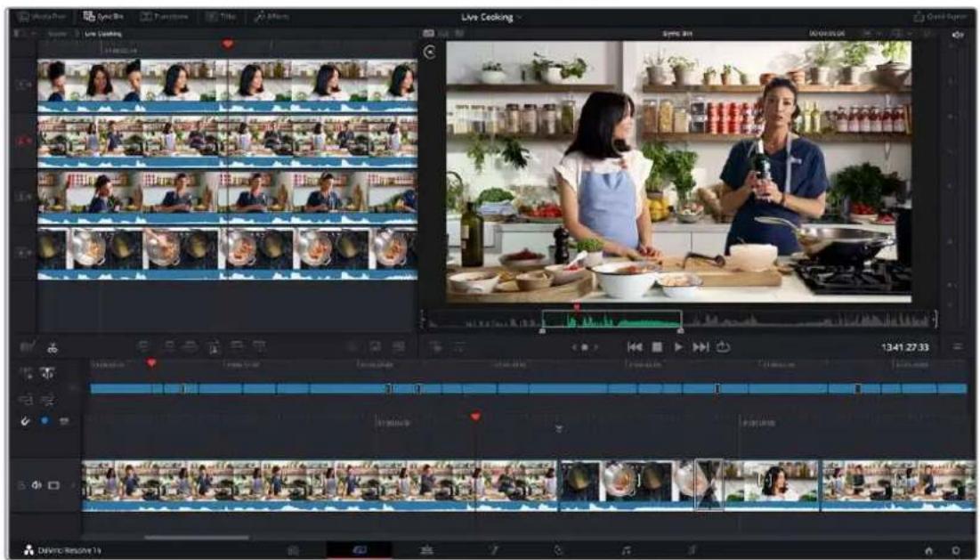The image size is (980, 560).
Task: Select camera 4 angle in Sync Bin
Action: coord(23,253)
